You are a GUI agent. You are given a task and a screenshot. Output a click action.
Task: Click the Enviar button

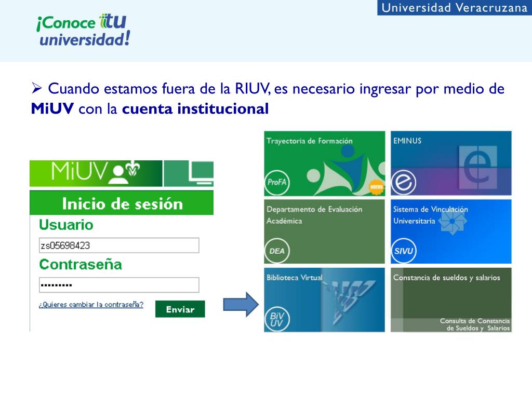click(x=180, y=309)
